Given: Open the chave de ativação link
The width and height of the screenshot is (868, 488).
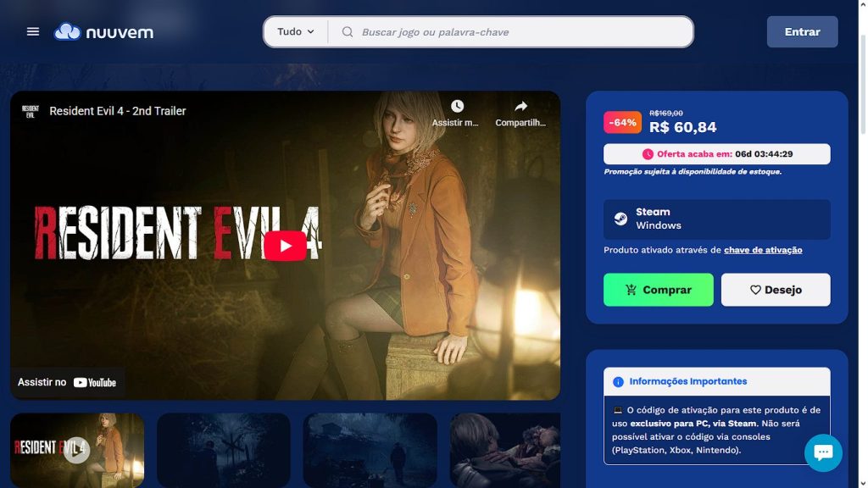Looking at the screenshot, I should (x=763, y=250).
